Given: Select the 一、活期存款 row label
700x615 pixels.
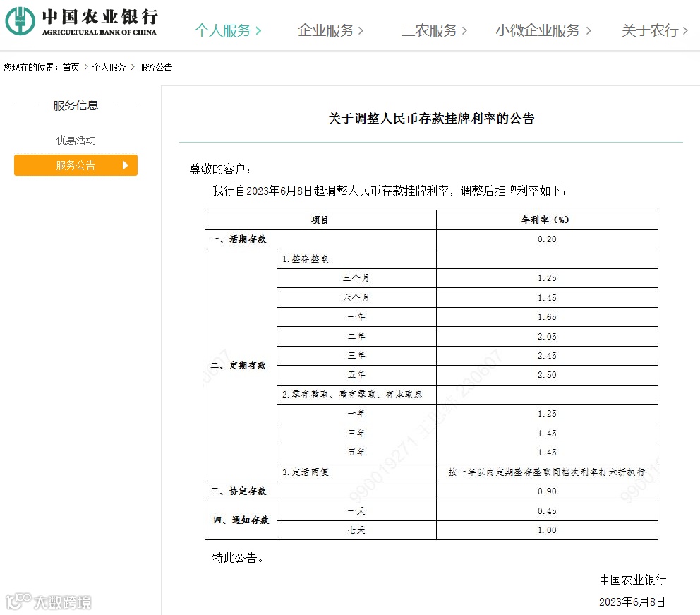Looking at the screenshot, I should pyautogui.click(x=320, y=239).
